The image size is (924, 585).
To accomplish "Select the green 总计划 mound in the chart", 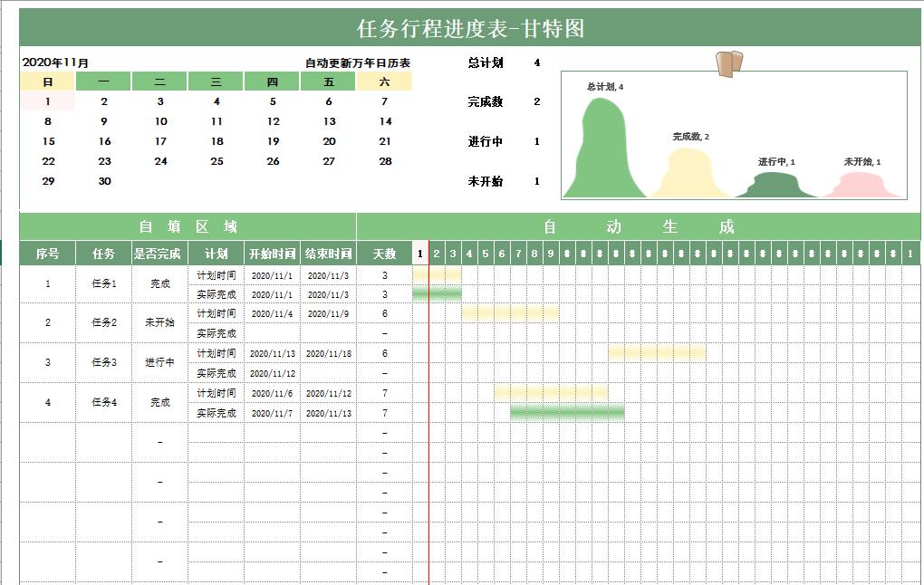I will coord(602,154).
